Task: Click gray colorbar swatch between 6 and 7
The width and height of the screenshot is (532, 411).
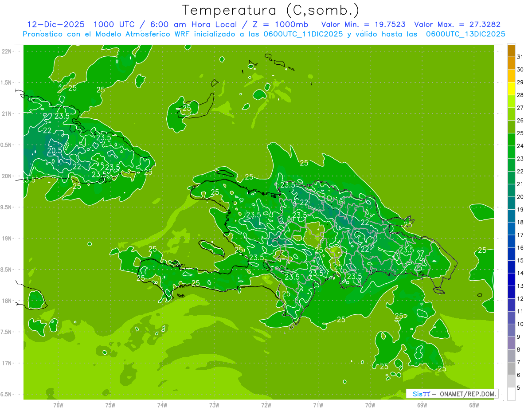Action: pos(511,369)
